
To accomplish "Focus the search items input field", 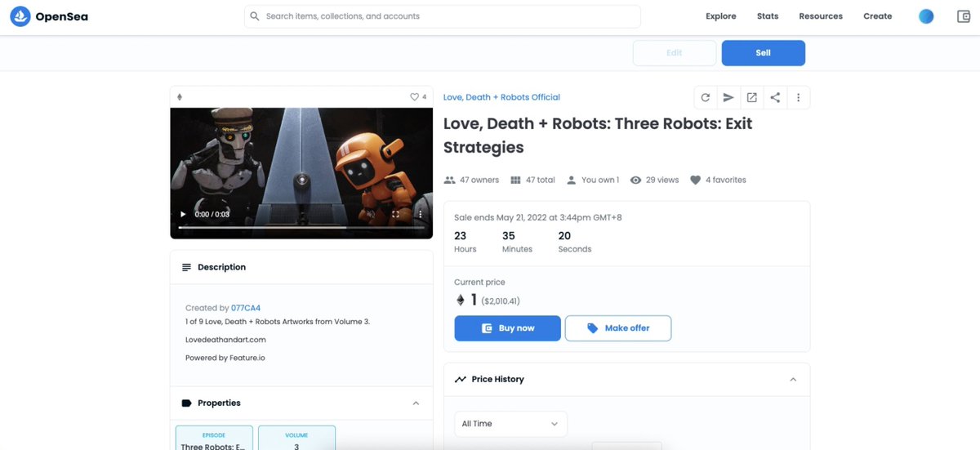I will tap(443, 16).
